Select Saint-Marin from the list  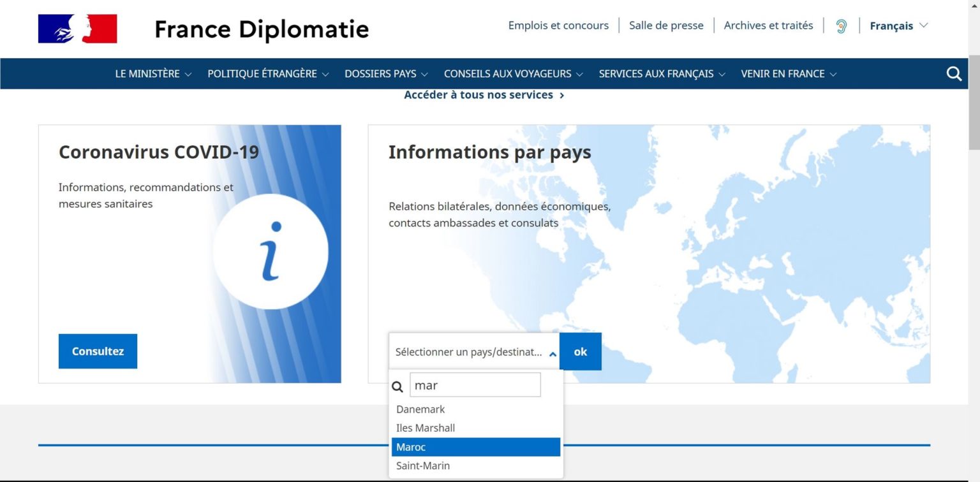pos(476,465)
